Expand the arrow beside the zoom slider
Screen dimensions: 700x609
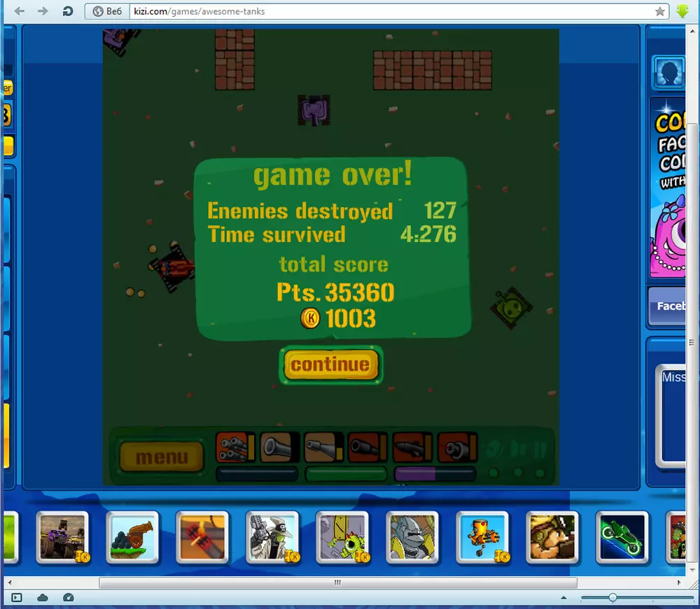coord(564,598)
